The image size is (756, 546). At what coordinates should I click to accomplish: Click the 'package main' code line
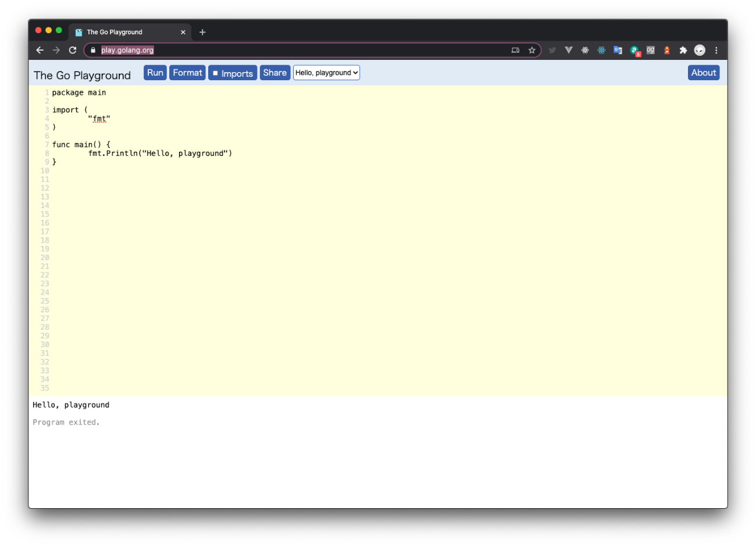tap(79, 92)
